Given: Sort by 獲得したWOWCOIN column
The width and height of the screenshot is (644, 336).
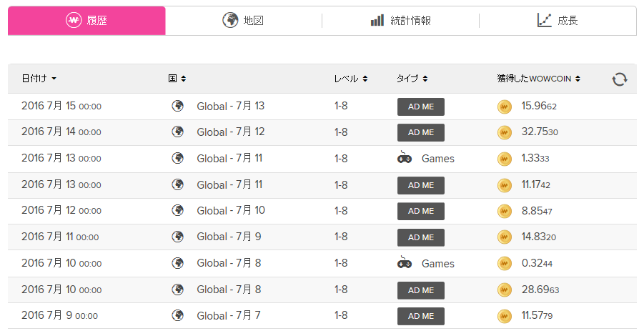Looking at the screenshot, I should (x=538, y=79).
